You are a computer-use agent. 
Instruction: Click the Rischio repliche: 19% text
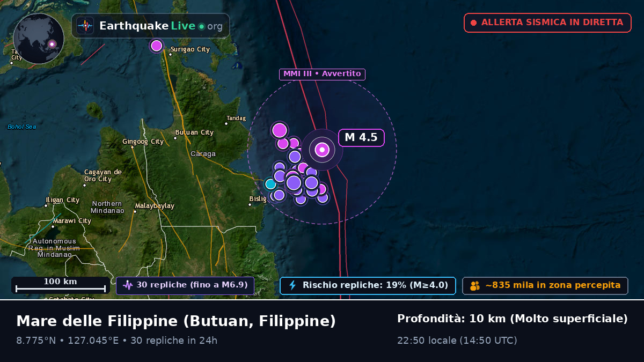point(375,285)
